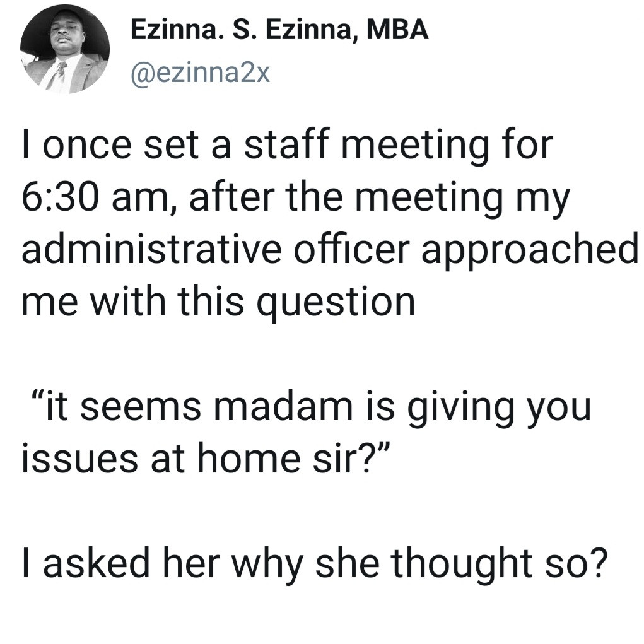Open the display name Ezinna. S. Ezinna, MBA

[279, 31]
